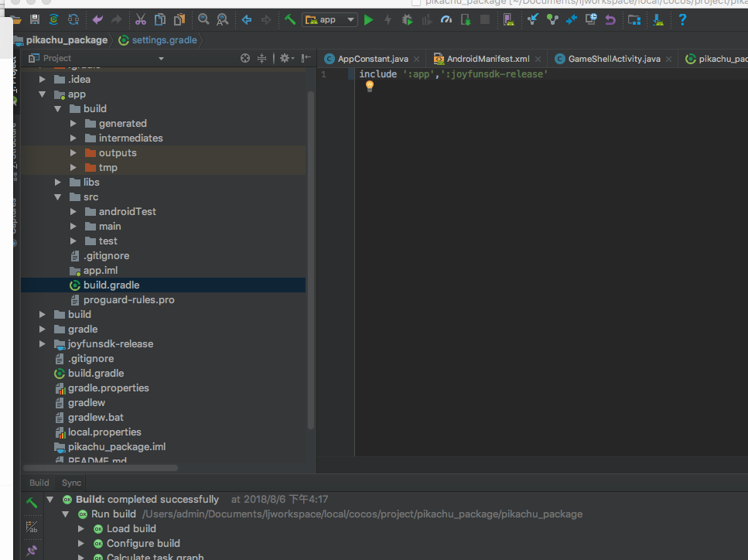Screen dimensions: 748x560
Task: Click the Cut scissors icon
Action: (141, 19)
